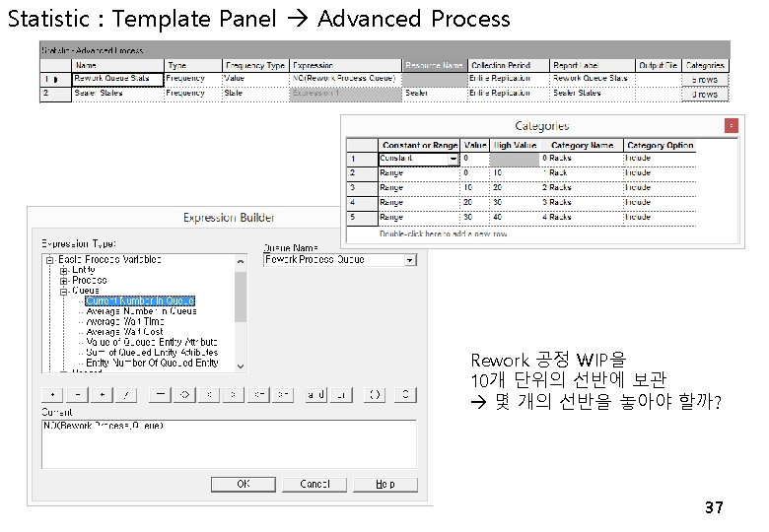The height and width of the screenshot is (532, 769).
Task: Select Entity Number Of Queued Entity item
Action: (x=152, y=363)
